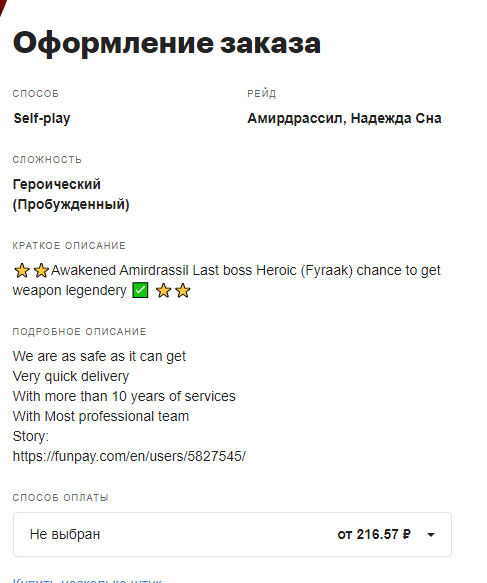Open the payment method dropdown arrow
487x583 pixels.
[431, 535]
